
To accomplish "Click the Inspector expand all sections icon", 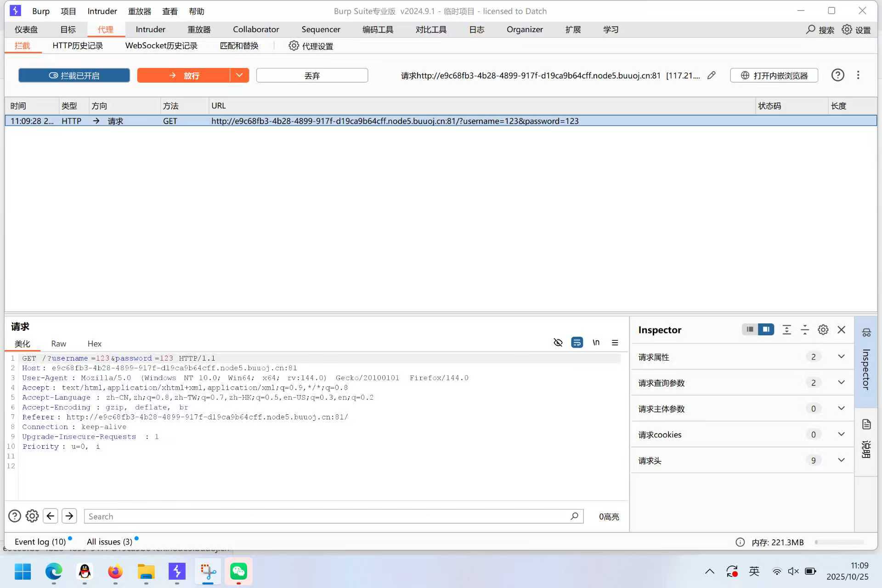I will (786, 330).
